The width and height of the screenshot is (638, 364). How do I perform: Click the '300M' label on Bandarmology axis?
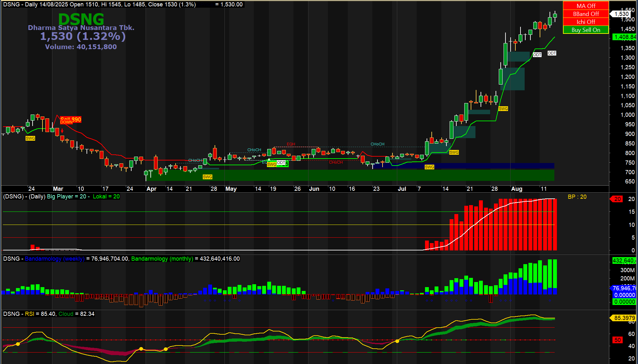pyautogui.click(x=627, y=270)
